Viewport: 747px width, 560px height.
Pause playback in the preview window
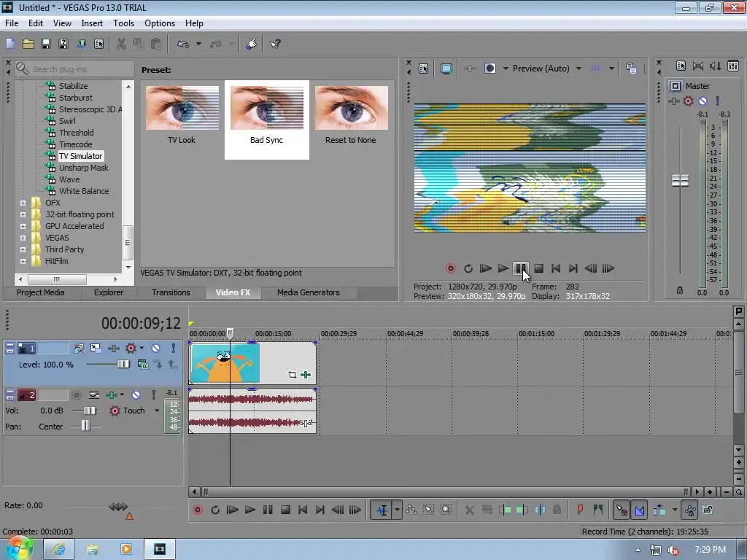coord(520,268)
